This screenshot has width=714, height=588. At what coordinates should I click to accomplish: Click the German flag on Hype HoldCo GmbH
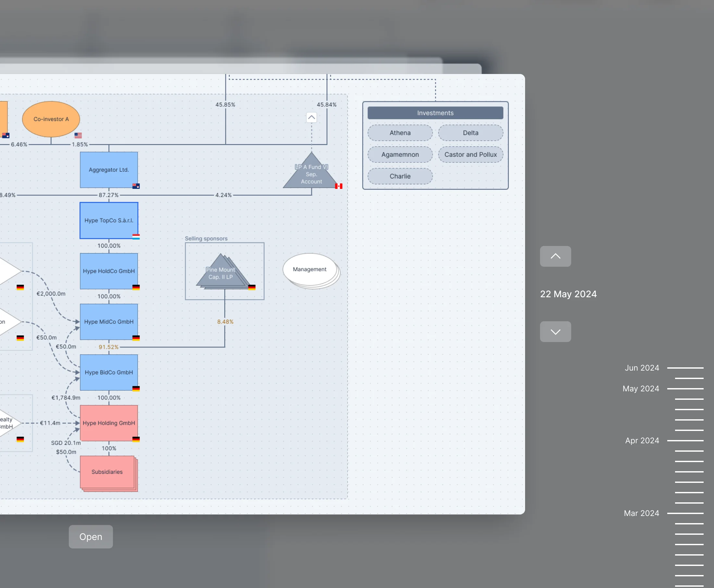136,287
